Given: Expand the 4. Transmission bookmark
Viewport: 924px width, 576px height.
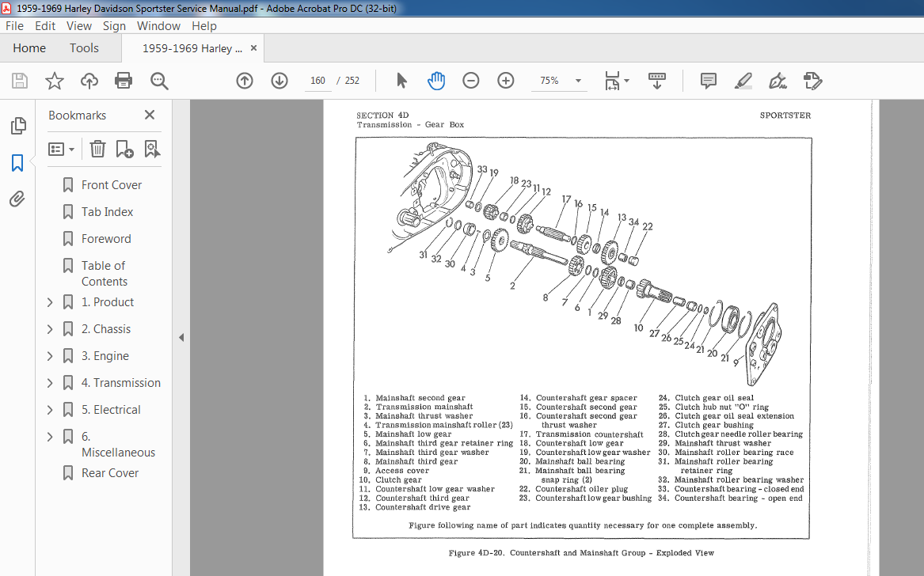Looking at the screenshot, I should pos(50,383).
